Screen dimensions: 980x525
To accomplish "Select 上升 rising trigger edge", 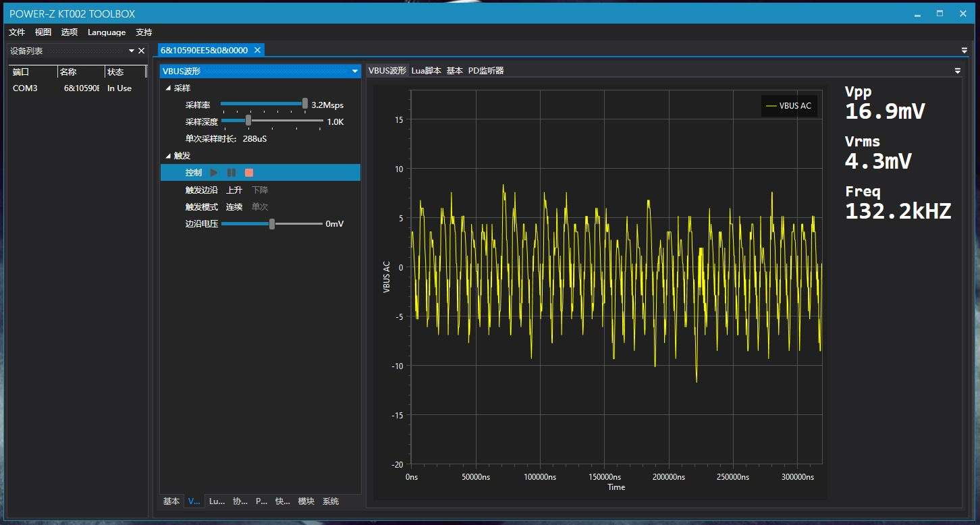I will 234,190.
